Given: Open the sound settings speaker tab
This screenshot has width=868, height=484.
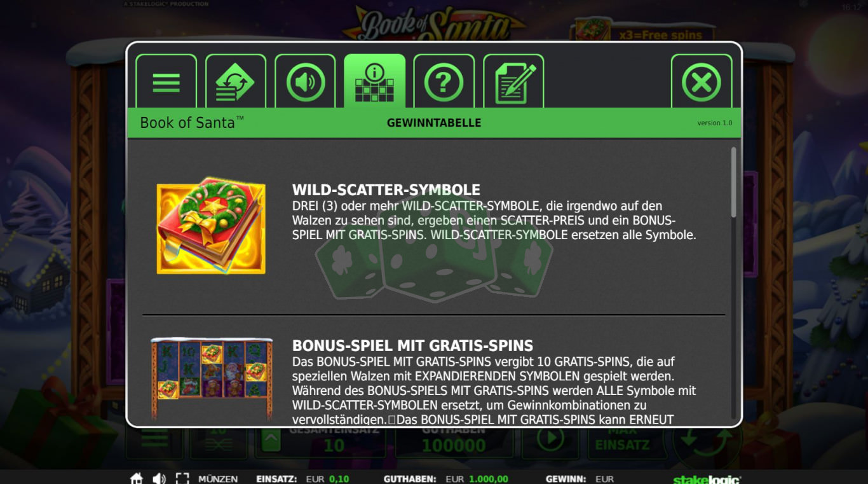Looking at the screenshot, I should pos(305,81).
